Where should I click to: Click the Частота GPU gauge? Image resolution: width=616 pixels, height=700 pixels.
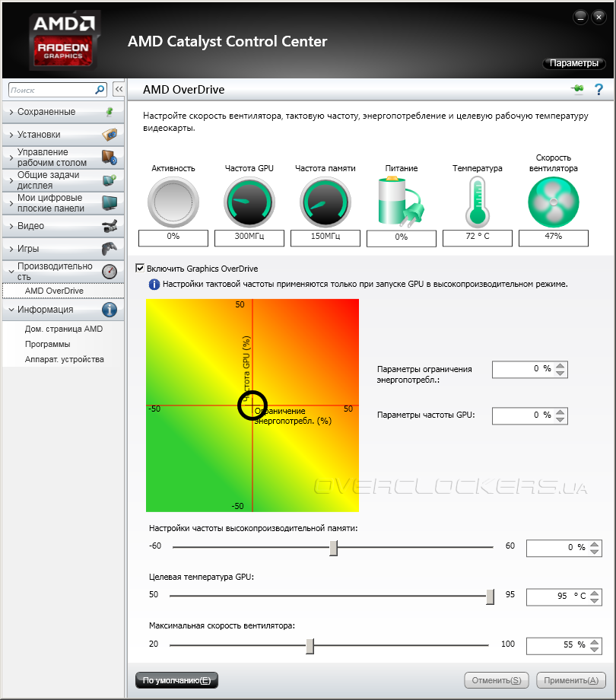pyautogui.click(x=249, y=202)
